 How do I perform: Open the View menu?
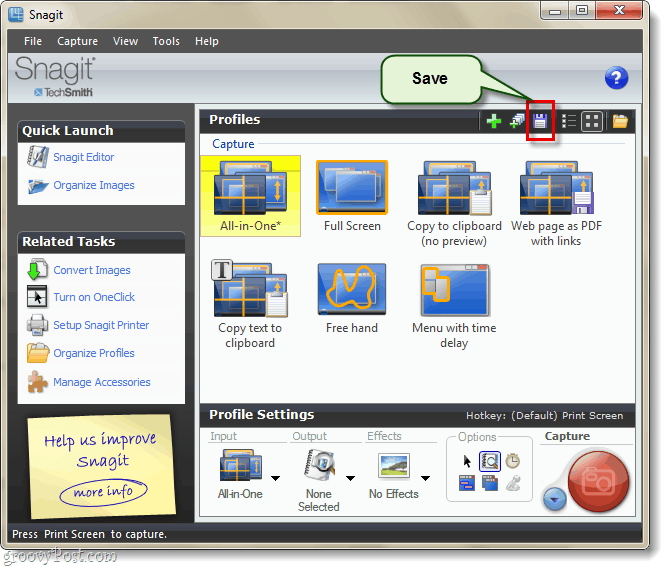(x=125, y=41)
